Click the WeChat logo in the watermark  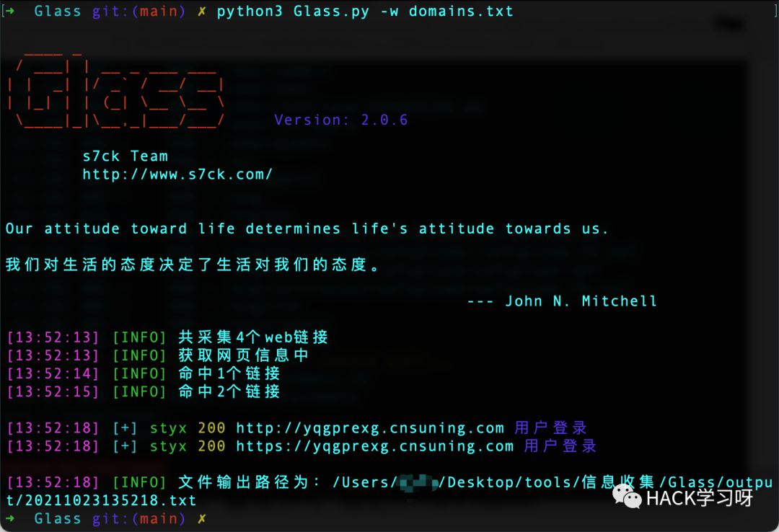(x=627, y=497)
